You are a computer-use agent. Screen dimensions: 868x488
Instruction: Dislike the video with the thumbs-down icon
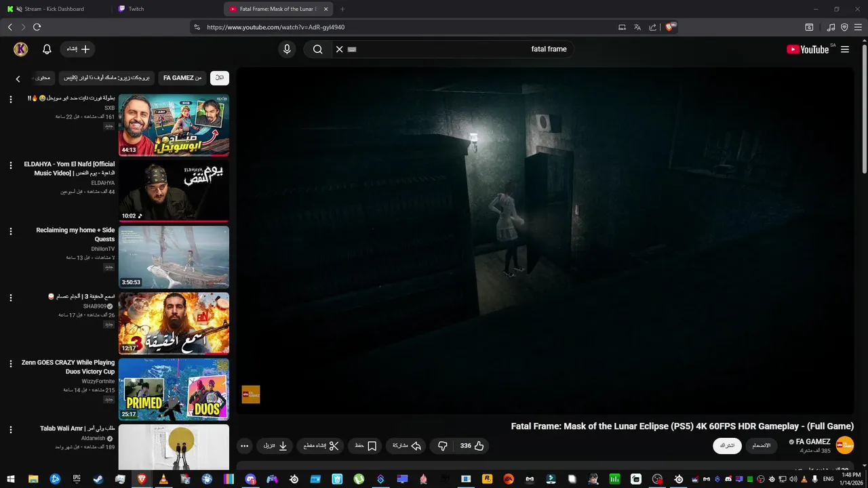pyautogui.click(x=443, y=446)
